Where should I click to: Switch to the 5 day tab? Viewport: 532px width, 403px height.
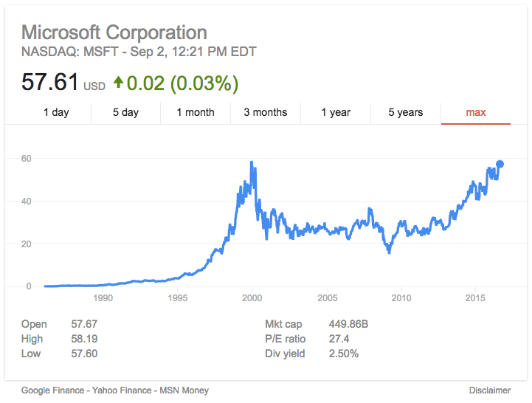pyautogui.click(x=125, y=112)
